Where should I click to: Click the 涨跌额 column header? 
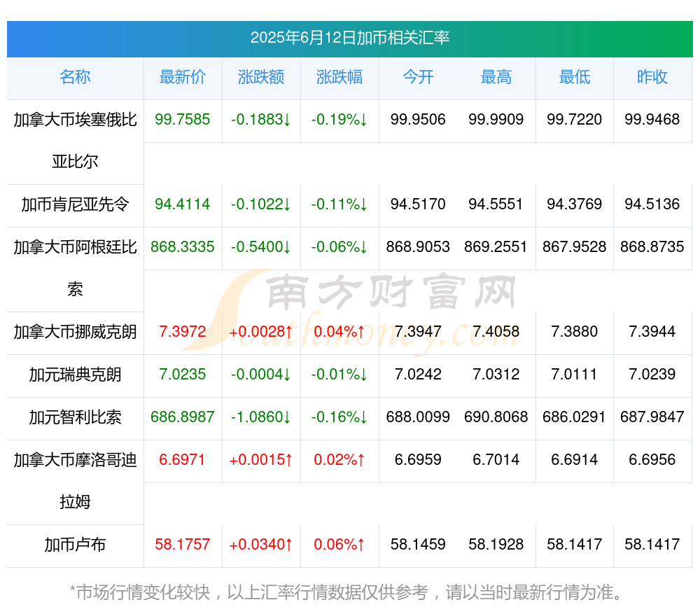(x=261, y=77)
